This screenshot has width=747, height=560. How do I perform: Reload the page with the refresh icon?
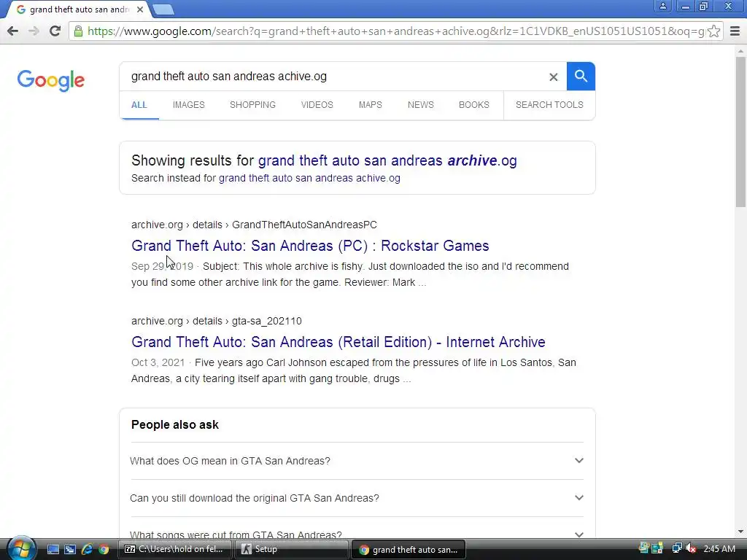(55, 31)
